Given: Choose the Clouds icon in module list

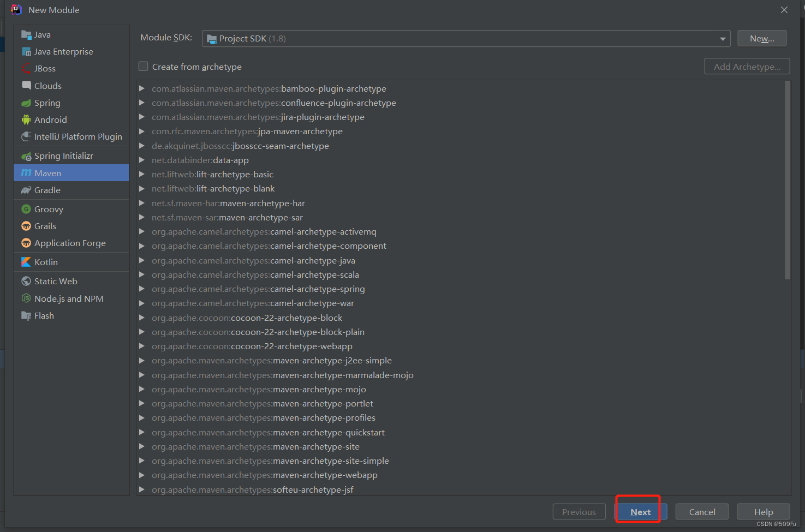Looking at the screenshot, I should (x=26, y=86).
